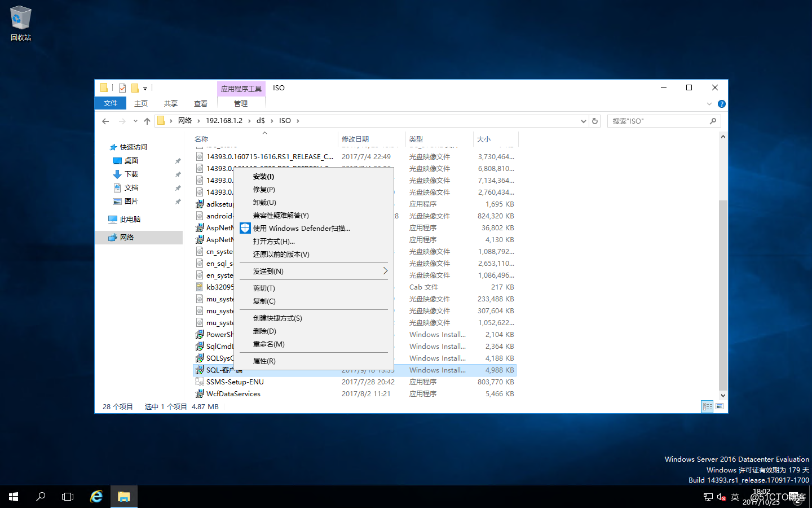The height and width of the screenshot is (508, 812).
Task: Open the recent locations dropdown arrow
Action: tap(135, 121)
